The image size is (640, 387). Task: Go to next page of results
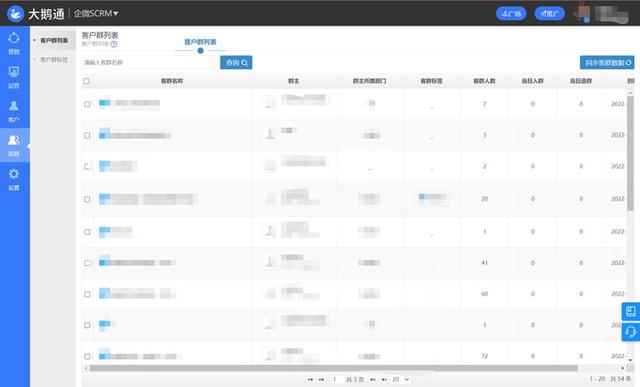pos(373,380)
